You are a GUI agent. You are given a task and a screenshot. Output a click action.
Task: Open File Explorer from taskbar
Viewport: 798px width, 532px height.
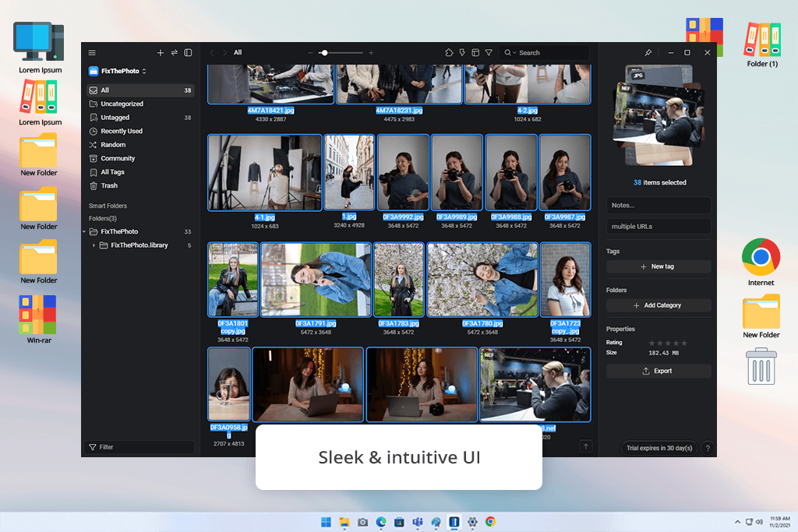344,523
